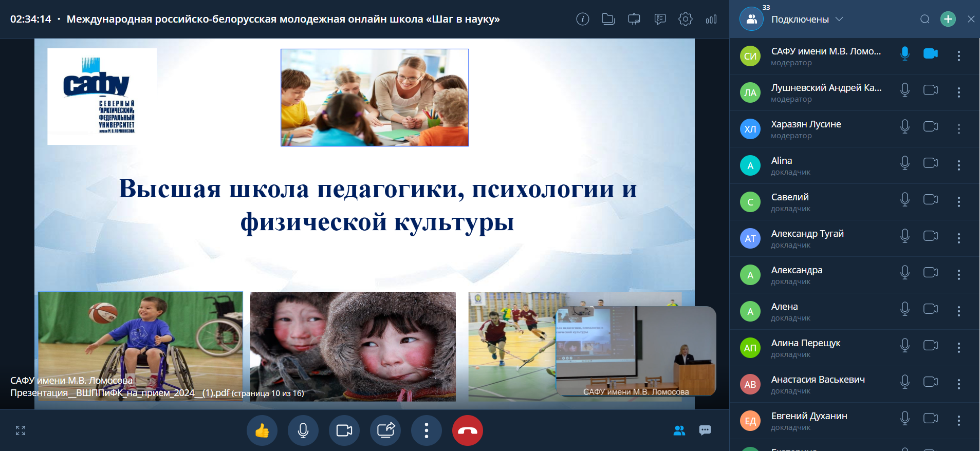980x451 pixels.
Task: Search participants with magnifier icon
Action: (x=924, y=20)
